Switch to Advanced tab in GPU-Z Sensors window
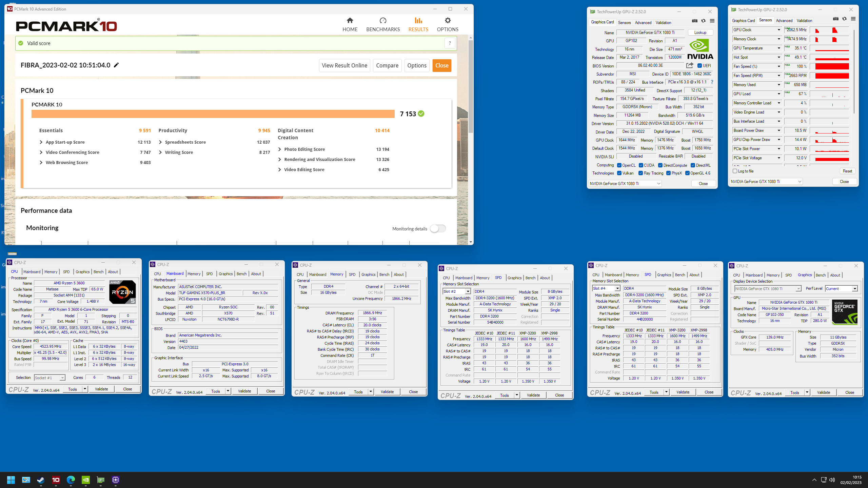Image resolution: width=868 pixels, height=488 pixels. point(784,21)
